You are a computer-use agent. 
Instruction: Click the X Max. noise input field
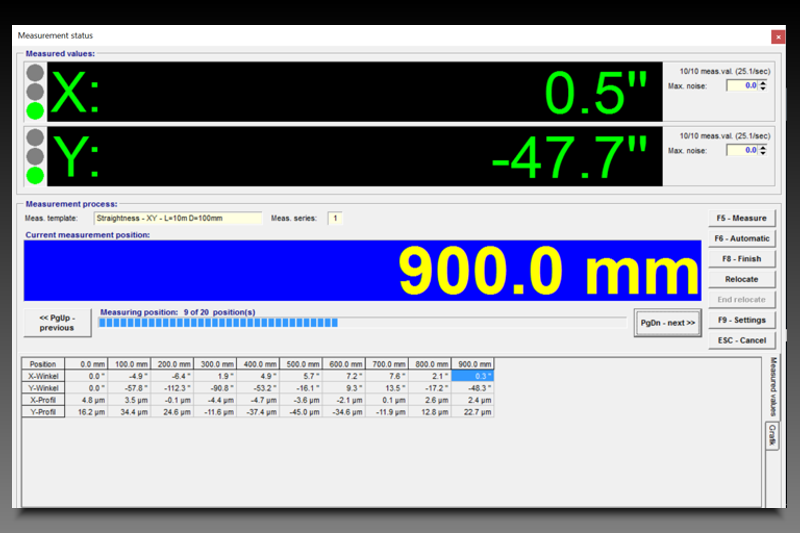(742, 86)
